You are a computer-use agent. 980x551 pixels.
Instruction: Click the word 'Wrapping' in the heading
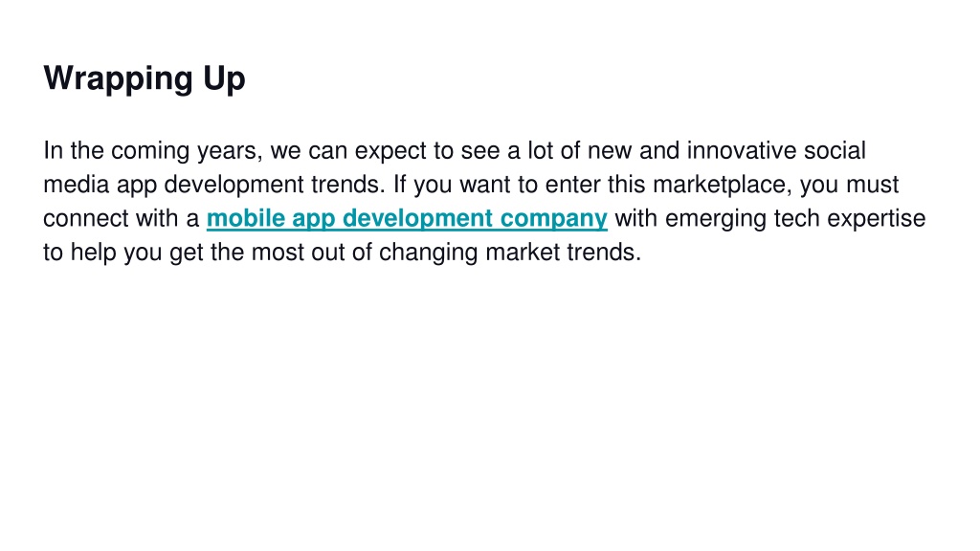tap(119, 79)
